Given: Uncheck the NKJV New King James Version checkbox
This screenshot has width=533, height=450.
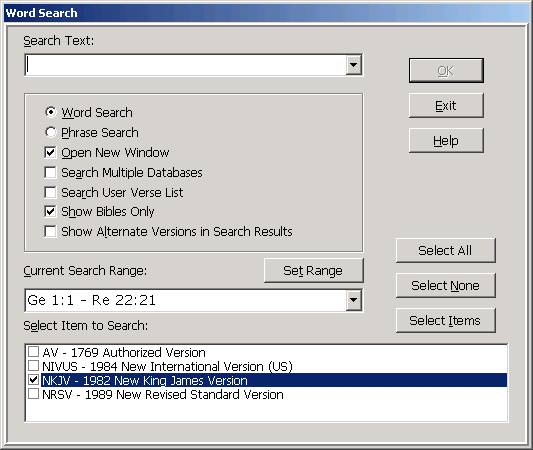Looking at the screenshot, I should point(33,380).
